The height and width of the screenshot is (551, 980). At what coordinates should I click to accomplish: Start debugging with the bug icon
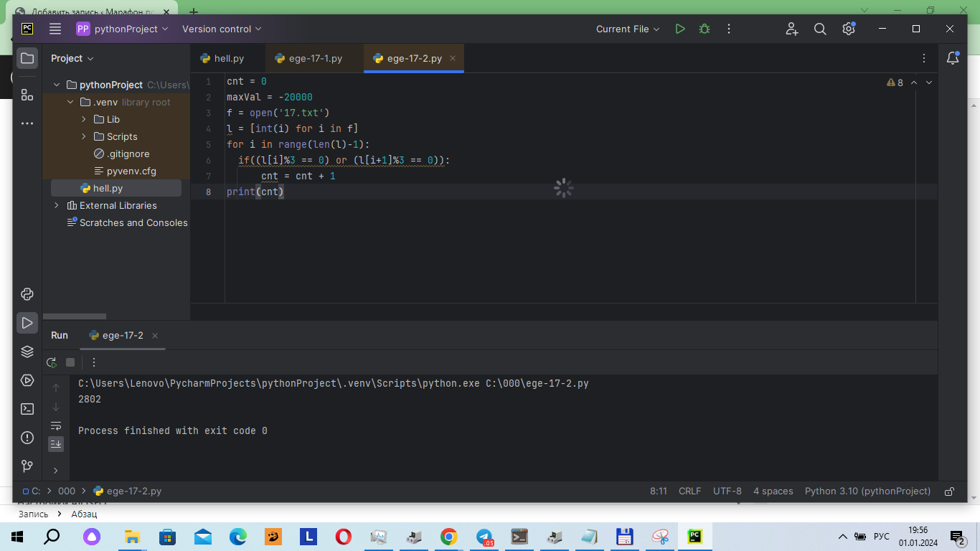coord(705,29)
